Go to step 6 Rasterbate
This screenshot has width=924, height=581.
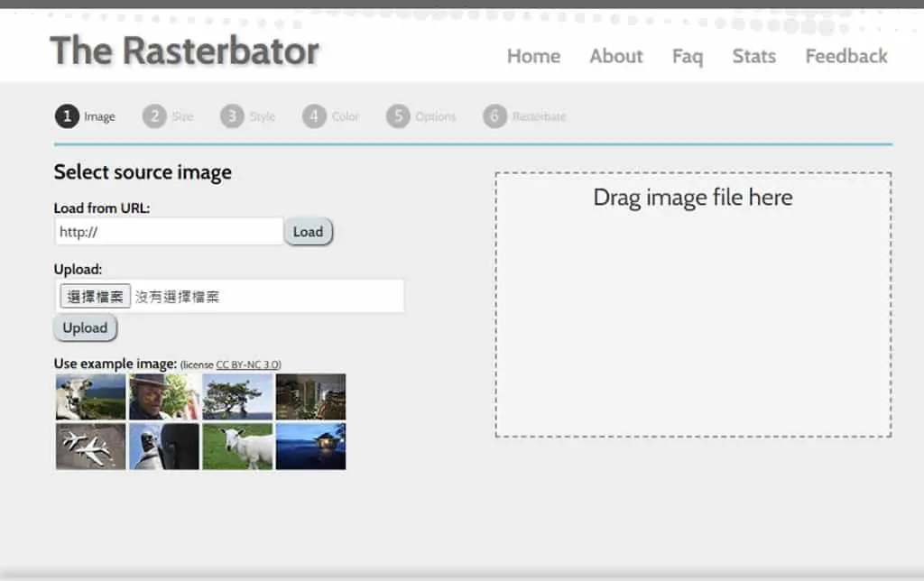coord(524,116)
